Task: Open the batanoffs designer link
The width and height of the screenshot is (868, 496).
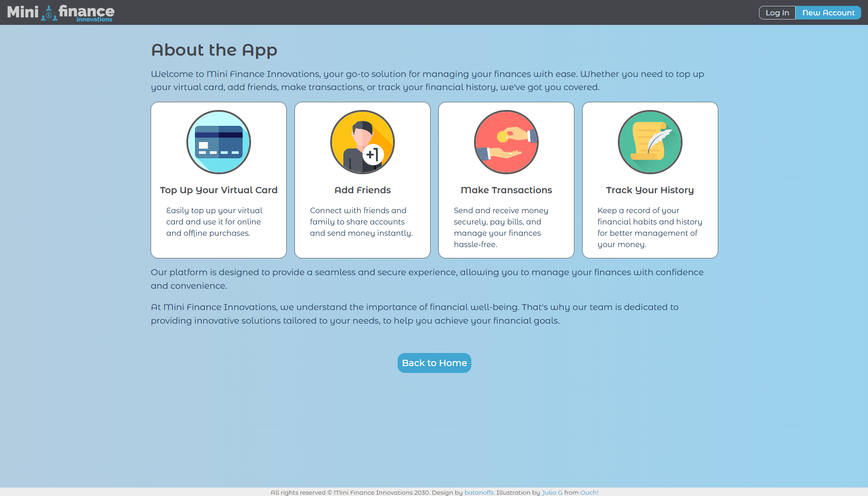Action: pos(479,492)
